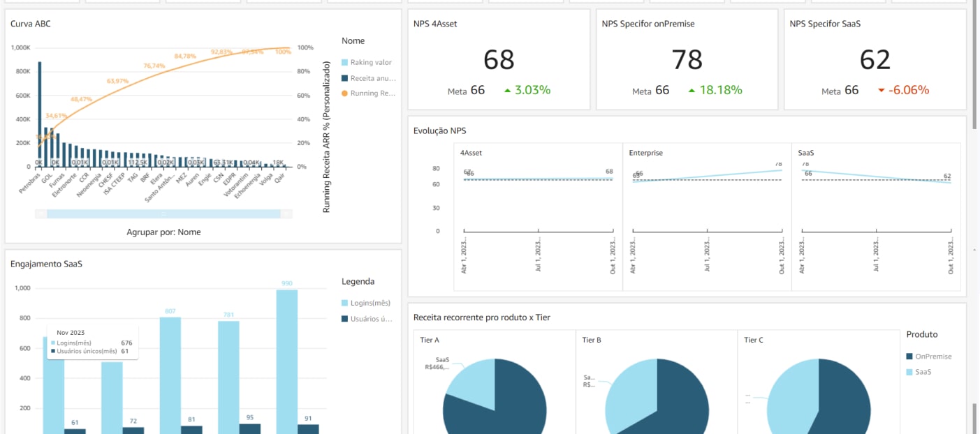The width and height of the screenshot is (980, 434).
Task: Click the 18.18% change value
Action: pyautogui.click(x=721, y=90)
